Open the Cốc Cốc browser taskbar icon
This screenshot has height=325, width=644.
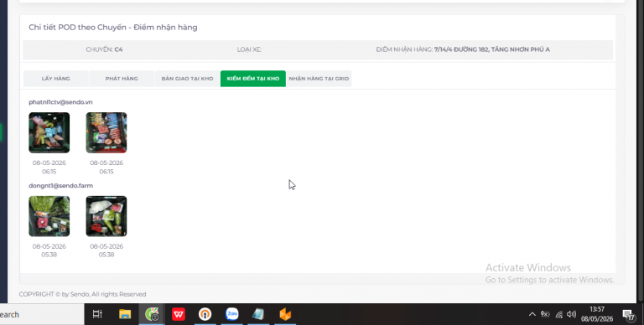(x=152, y=314)
